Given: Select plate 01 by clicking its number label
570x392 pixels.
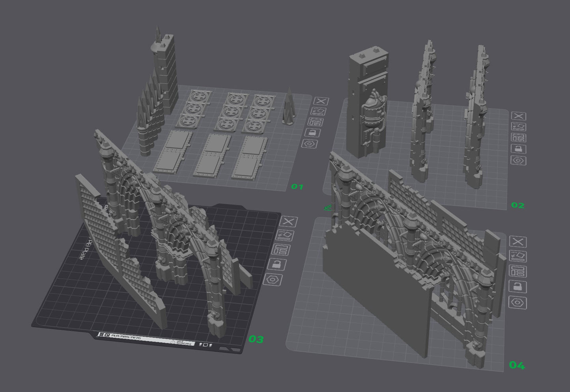Looking at the screenshot, I should [298, 187].
